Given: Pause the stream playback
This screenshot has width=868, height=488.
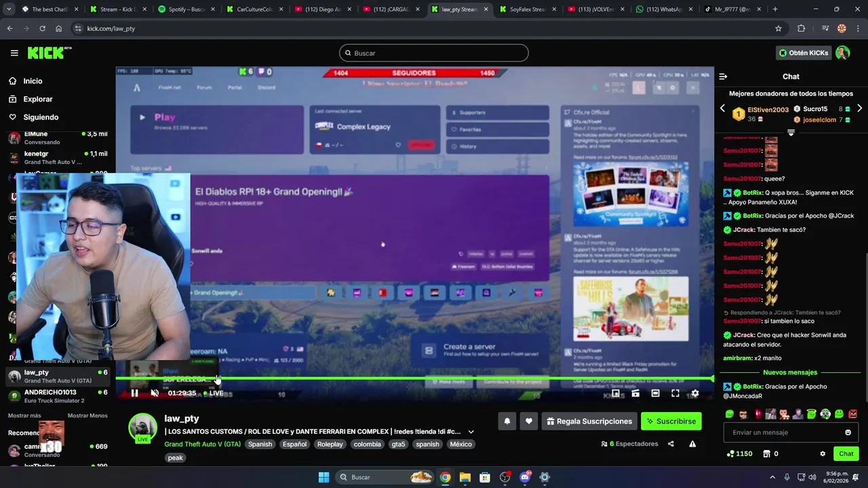Looking at the screenshot, I should pyautogui.click(x=135, y=393).
